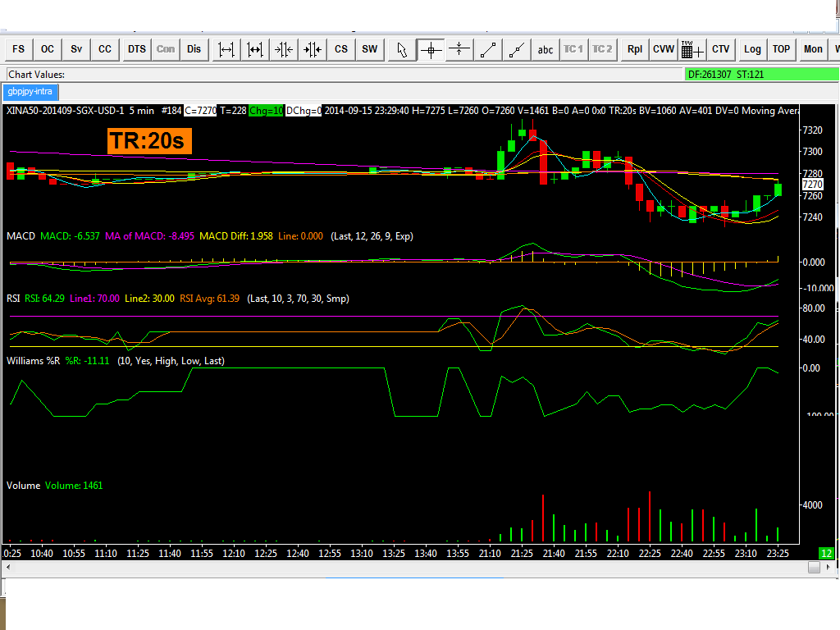
Task: Click the Rpl replay button
Action: pyautogui.click(x=635, y=49)
